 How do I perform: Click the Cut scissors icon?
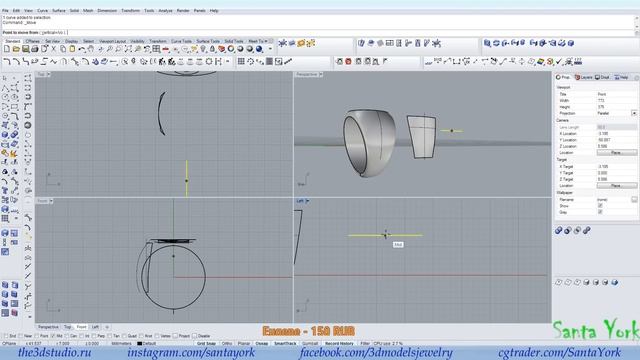point(53,49)
